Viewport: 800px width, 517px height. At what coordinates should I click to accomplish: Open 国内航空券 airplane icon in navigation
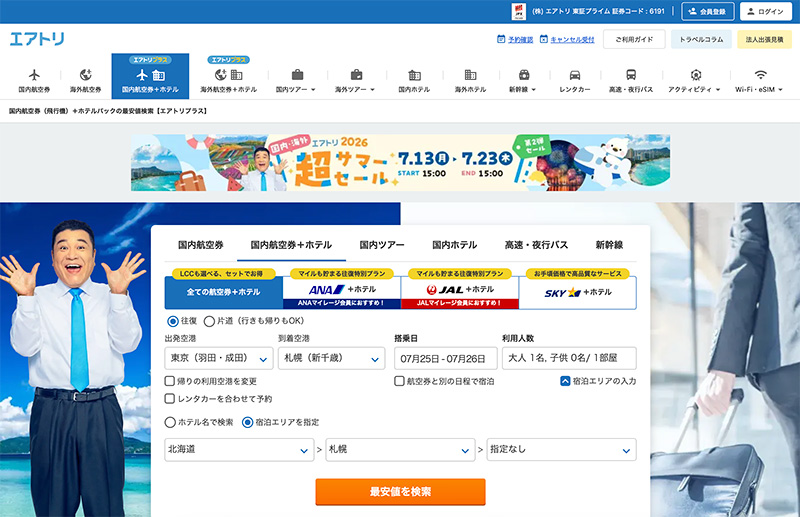pyautogui.click(x=34, y=75)
